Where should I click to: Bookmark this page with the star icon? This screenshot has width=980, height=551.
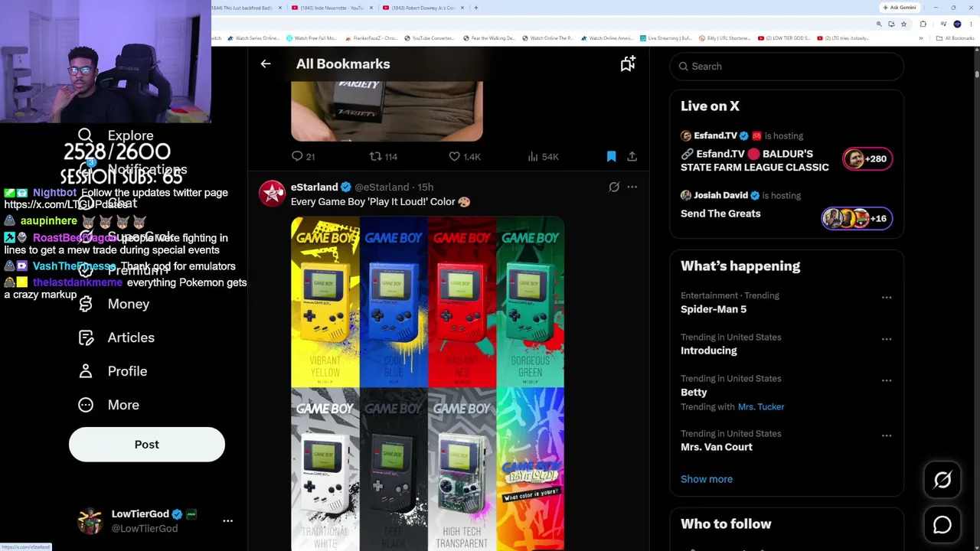click(903, 24)
